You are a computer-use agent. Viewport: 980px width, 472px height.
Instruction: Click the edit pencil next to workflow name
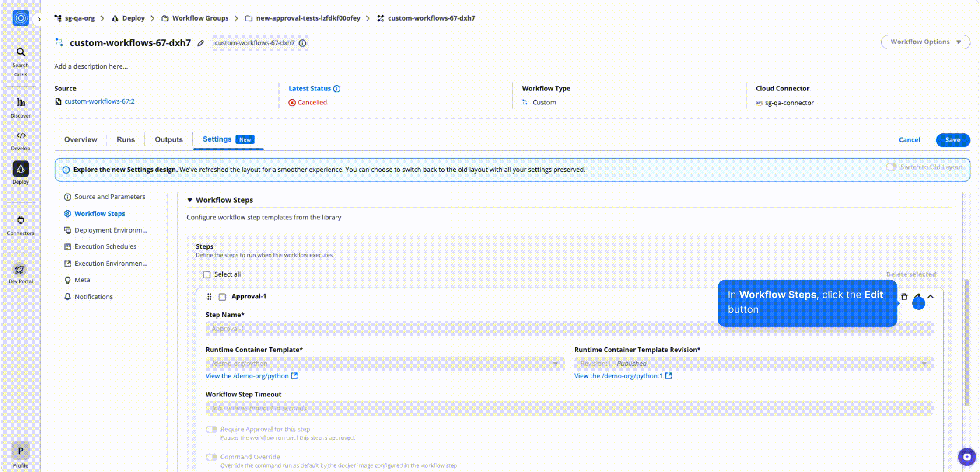pos(200,43)
